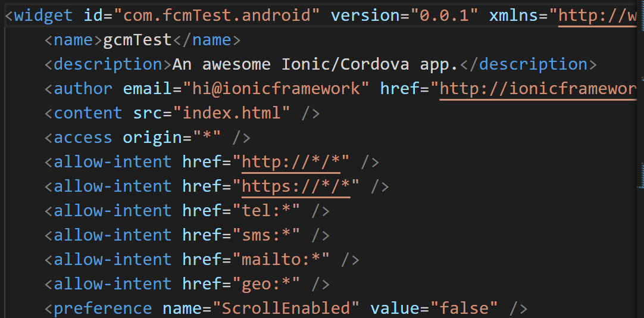The width and height of the screenshot is (644, 318).
Task: Place cursor in "gcmTest" name text
Action: tap(137, 40)
